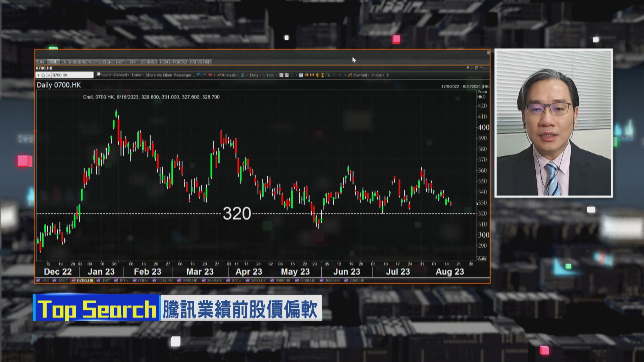
Task: Switch to the US BOND tab
Action: point(149,62)
